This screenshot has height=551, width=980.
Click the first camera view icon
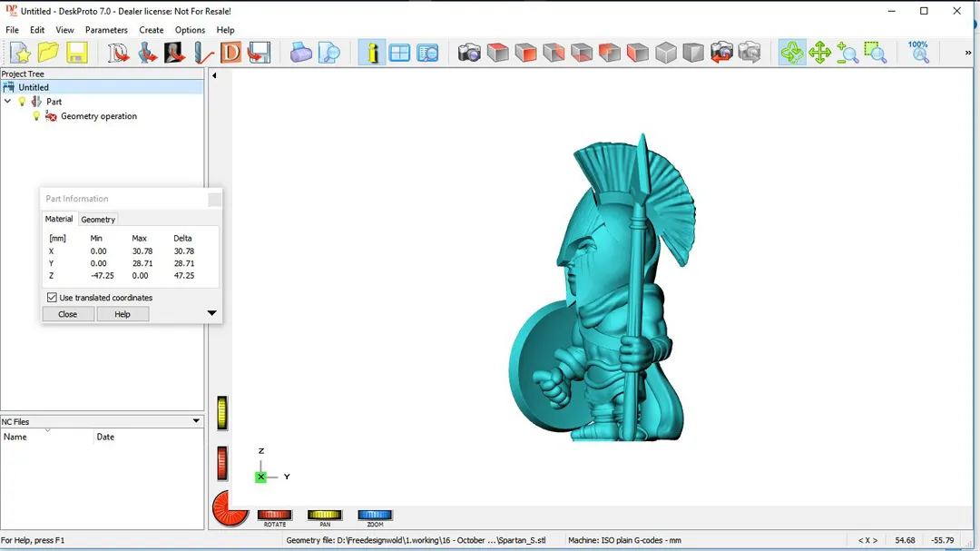[469, 54]
